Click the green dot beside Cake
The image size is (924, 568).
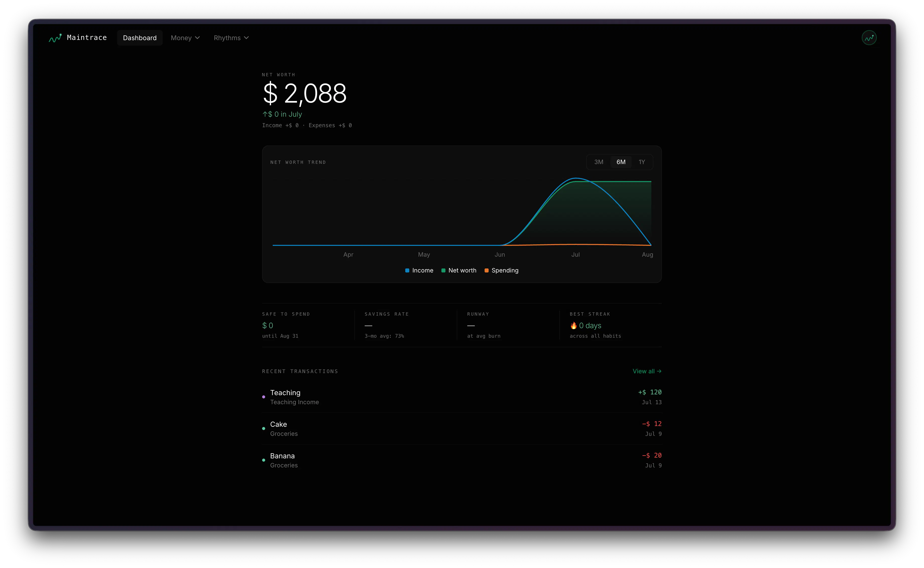tap(264, 428)
